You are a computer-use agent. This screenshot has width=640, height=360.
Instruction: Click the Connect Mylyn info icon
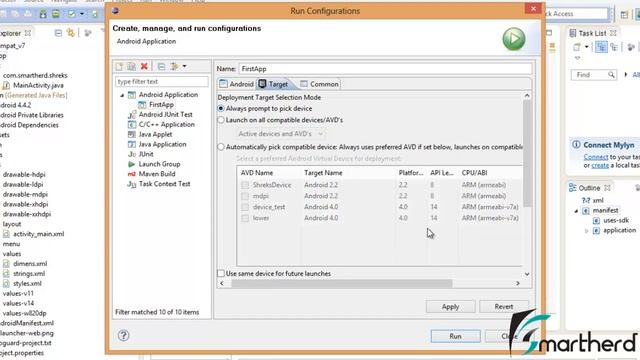pyautogui.click(x=576, y=144)
